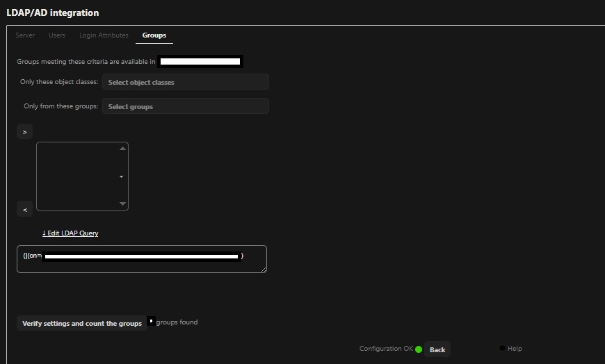605x364 pixels.
Task: Open the Select object classes dropdown
Action: coord(186,82)
